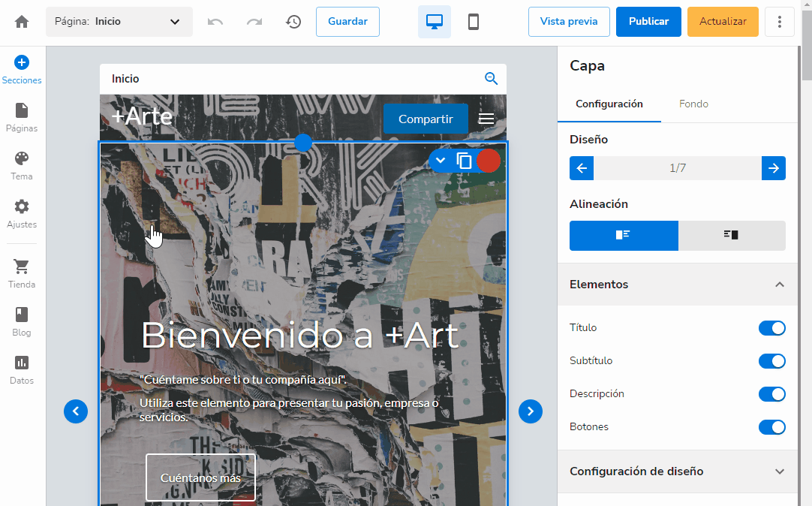This screenshot has height=506, width=812.
Task: Choose the next Diseño layout
Action: coord(774,168)
